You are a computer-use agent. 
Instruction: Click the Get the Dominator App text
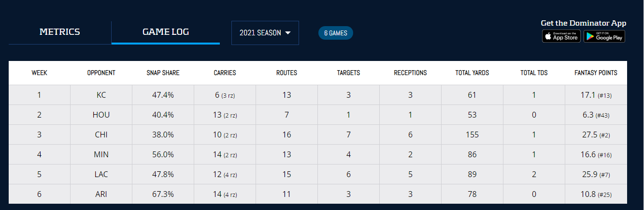583,23
